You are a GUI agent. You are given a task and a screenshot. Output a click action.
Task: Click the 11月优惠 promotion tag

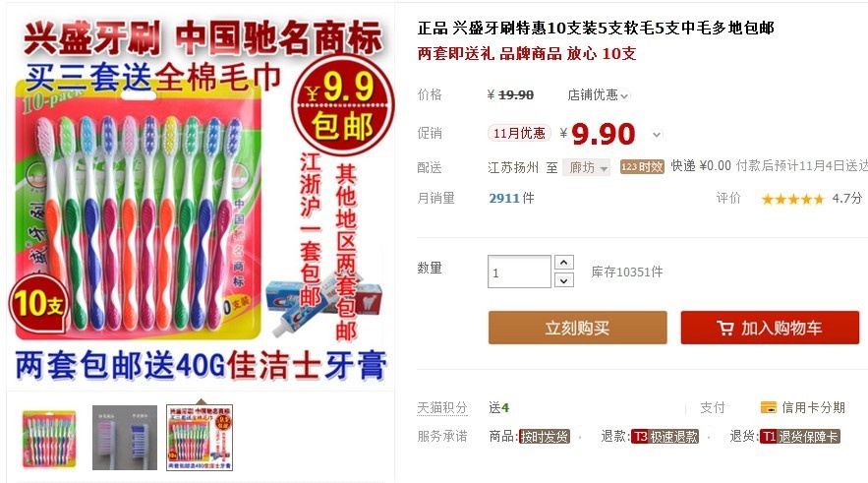tap(519, 134)
